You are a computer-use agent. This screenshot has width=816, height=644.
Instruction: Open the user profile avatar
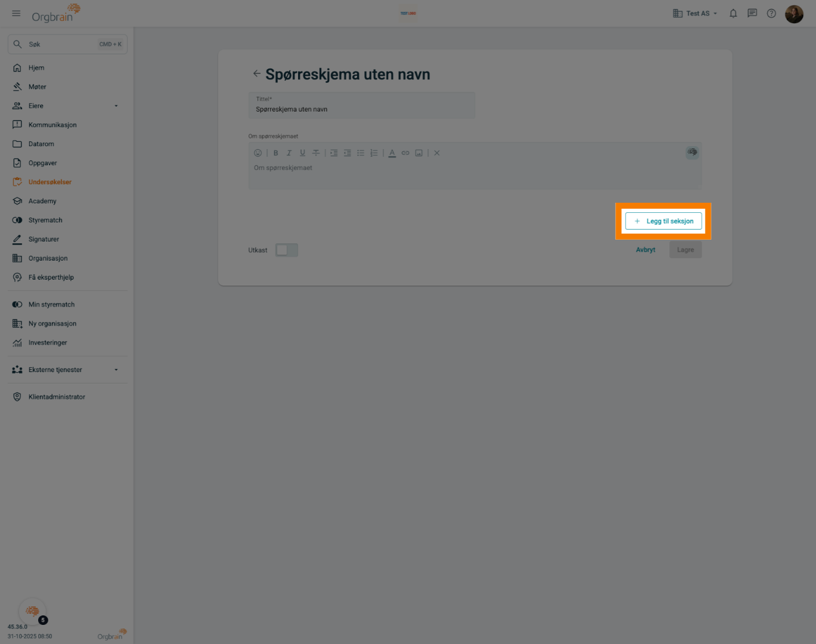[x=794, y=14]
